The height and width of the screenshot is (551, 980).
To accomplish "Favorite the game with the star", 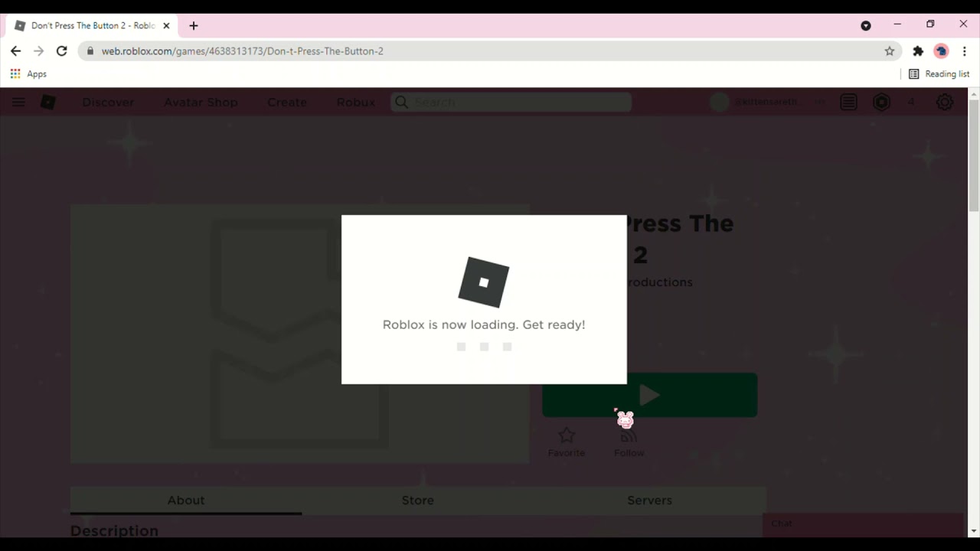I will (567, 442).
